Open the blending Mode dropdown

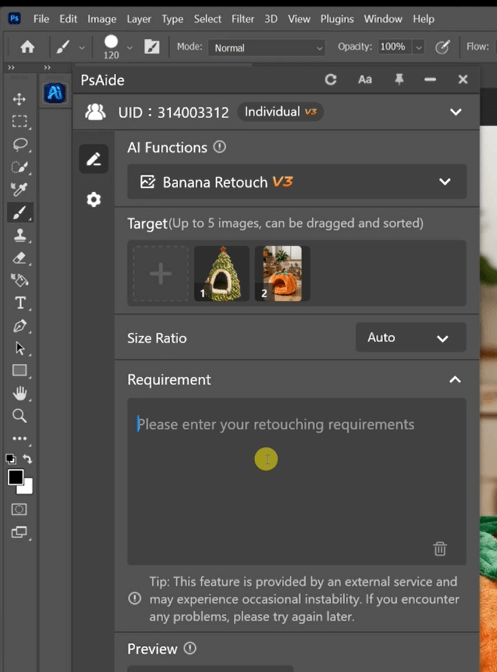point(266,48)
